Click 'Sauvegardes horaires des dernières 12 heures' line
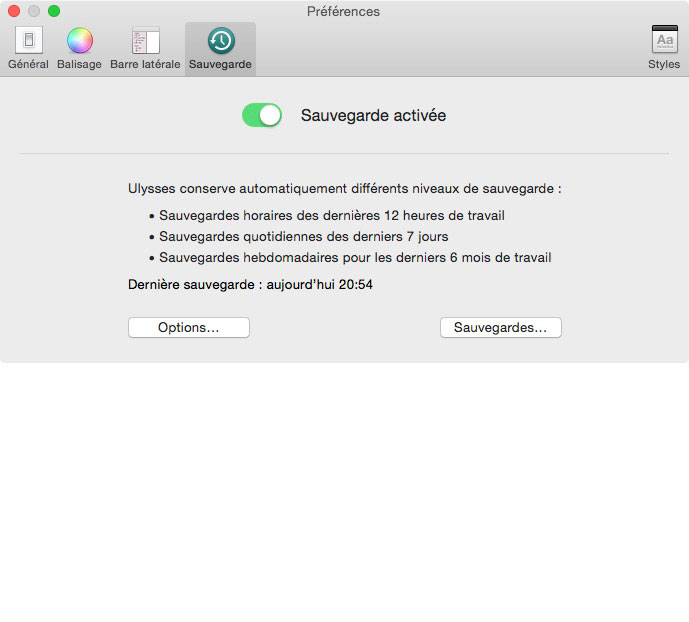This screenshot has height=622, width=689. pyautogui.click(x=332, y=216)
